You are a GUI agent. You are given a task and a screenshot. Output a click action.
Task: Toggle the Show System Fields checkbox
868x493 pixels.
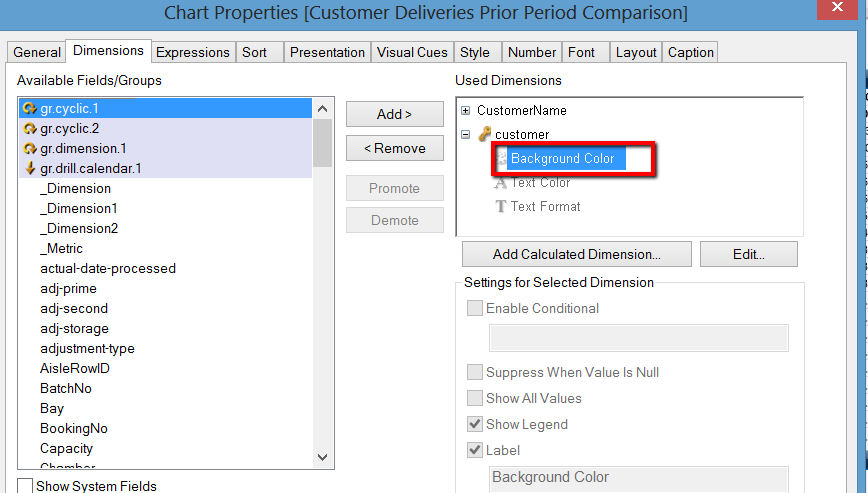click(25, 486)
